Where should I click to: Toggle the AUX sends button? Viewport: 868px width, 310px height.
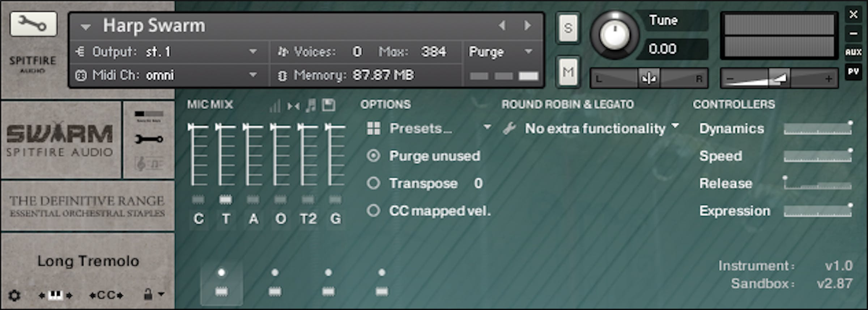coord(853,52)
